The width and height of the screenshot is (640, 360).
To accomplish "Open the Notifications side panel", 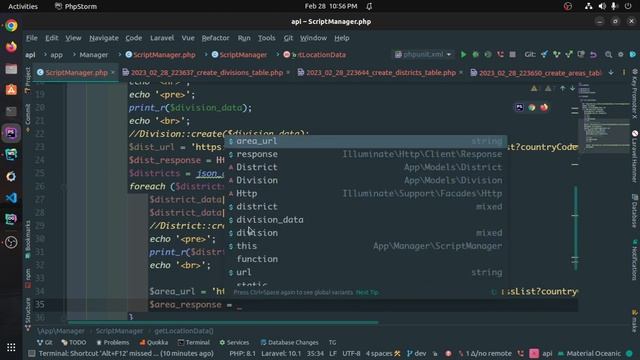I will (635, 260).
